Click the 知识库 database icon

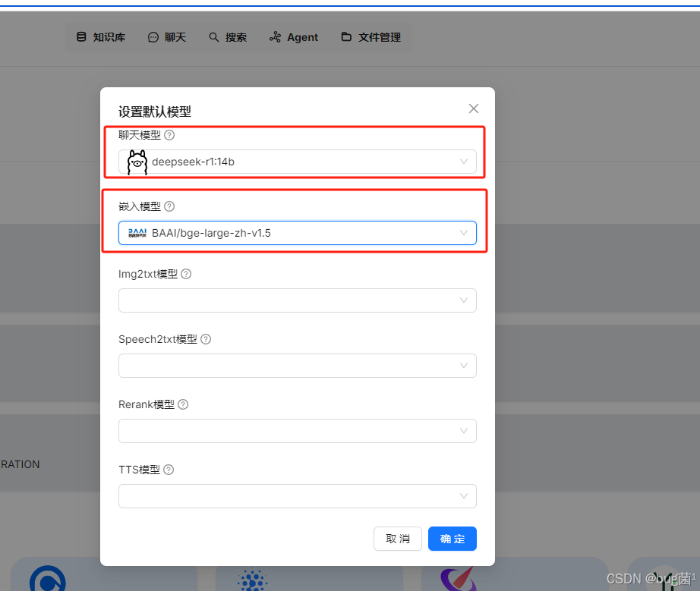click(81, 37)
